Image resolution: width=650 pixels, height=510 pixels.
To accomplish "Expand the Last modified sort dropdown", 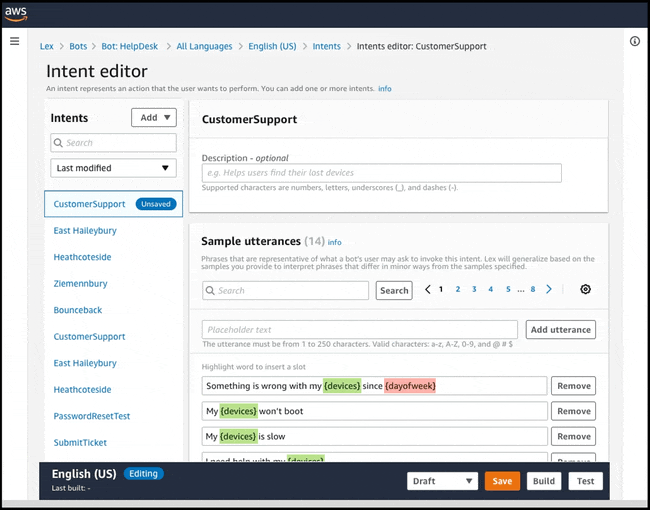I will tap(113, 168).
